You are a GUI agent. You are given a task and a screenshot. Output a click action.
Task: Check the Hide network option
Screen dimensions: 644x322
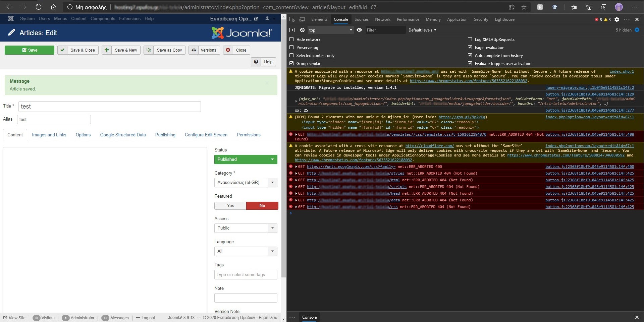(x=291, y=40)
